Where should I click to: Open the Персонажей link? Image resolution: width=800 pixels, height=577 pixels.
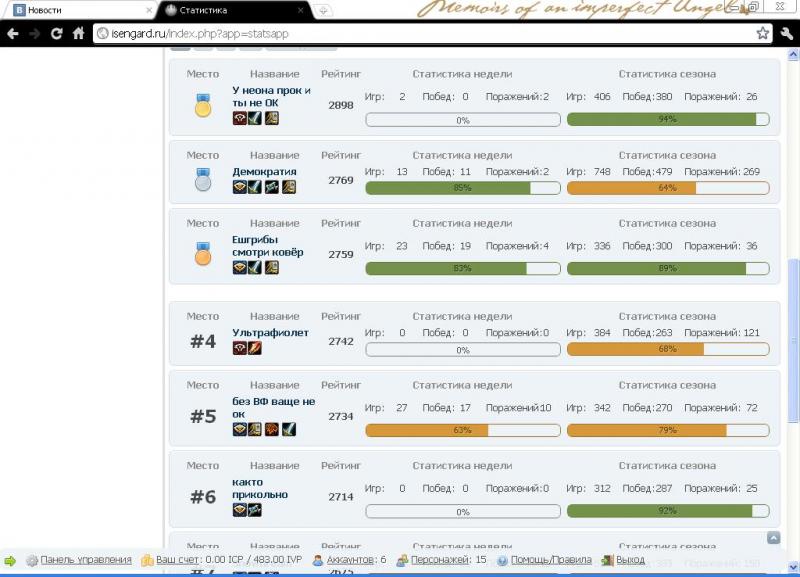(441, 560)
